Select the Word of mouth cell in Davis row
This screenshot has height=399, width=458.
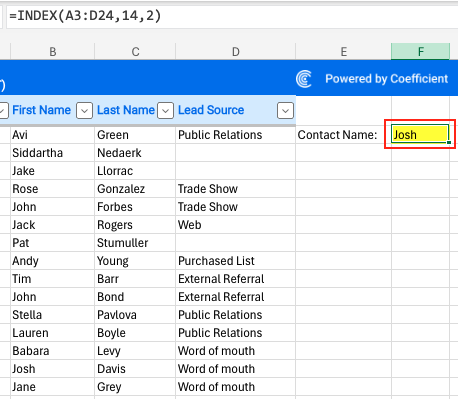click(x=236, y=369)
